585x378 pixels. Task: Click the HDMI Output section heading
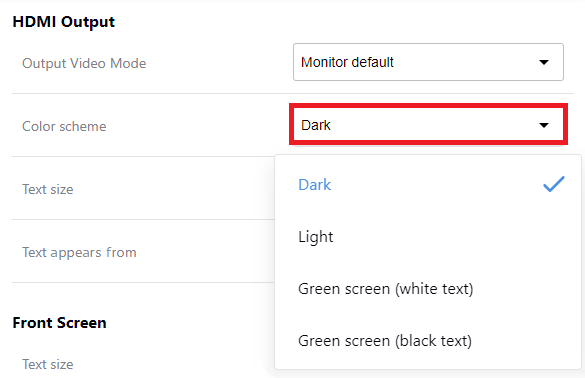click(63, 22)
